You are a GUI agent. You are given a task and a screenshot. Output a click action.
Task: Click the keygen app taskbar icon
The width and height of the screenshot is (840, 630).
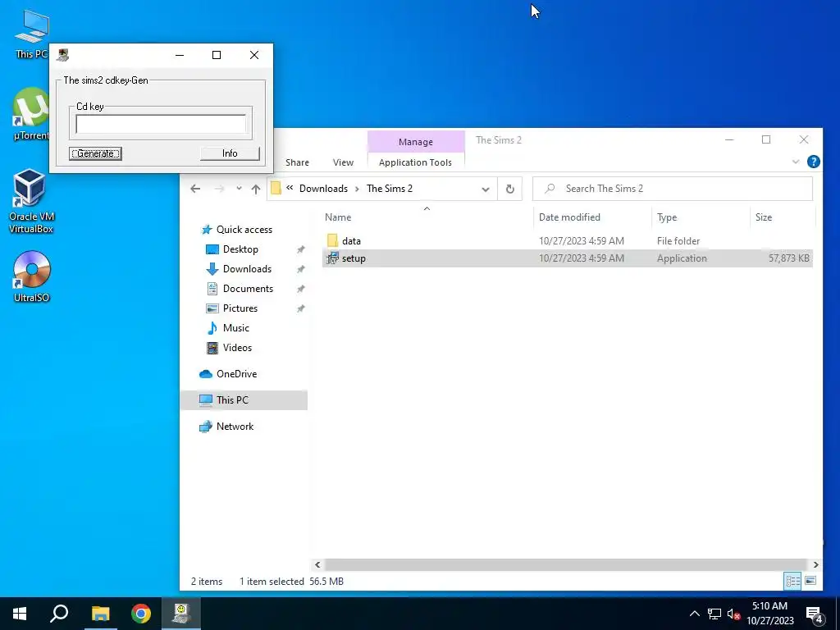(181, 614)
